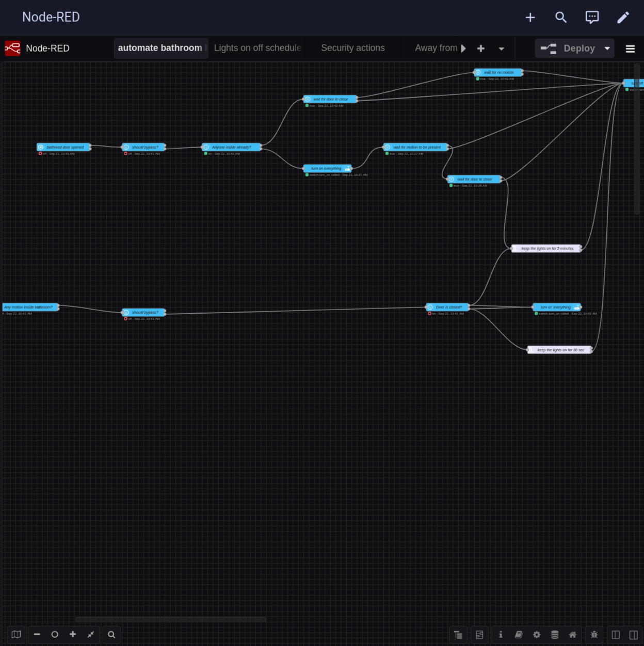This screenshot has height=646, width=644.
Task: Open the Security actions tab
Action: pyautogui.click(x=353, y=48)
